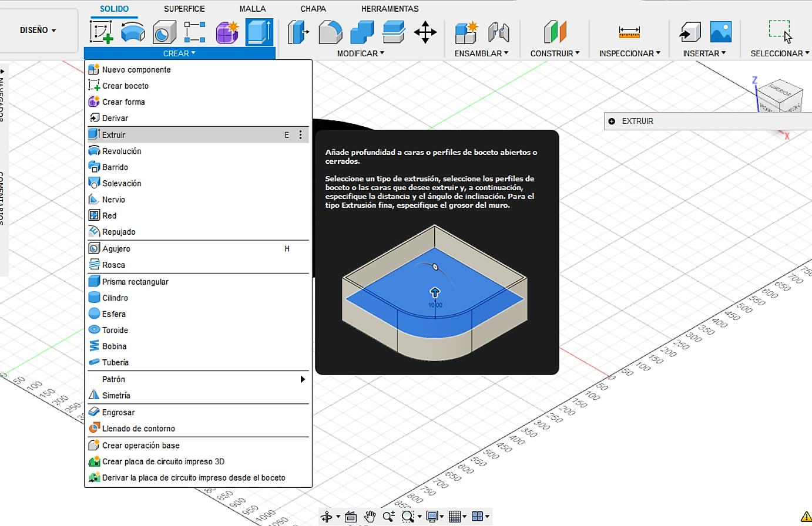The width and height of the screenshot is (812, 526).
Task: Collapse the CREAR dropdown menu
Action: coord(179,53)
